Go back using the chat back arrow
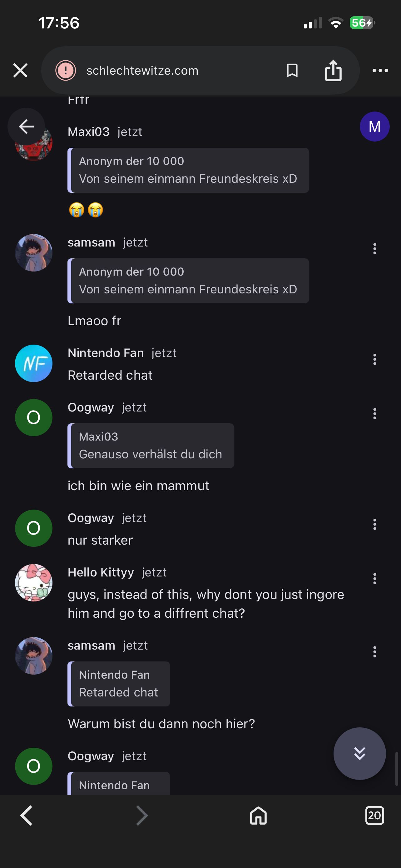This screenshot has height=868, width=401. (26, 127)
